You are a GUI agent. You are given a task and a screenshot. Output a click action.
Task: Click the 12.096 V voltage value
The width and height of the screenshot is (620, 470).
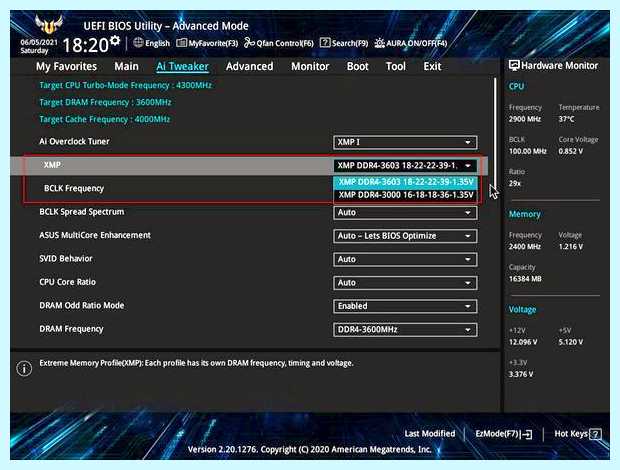click(x=523, y=342)
